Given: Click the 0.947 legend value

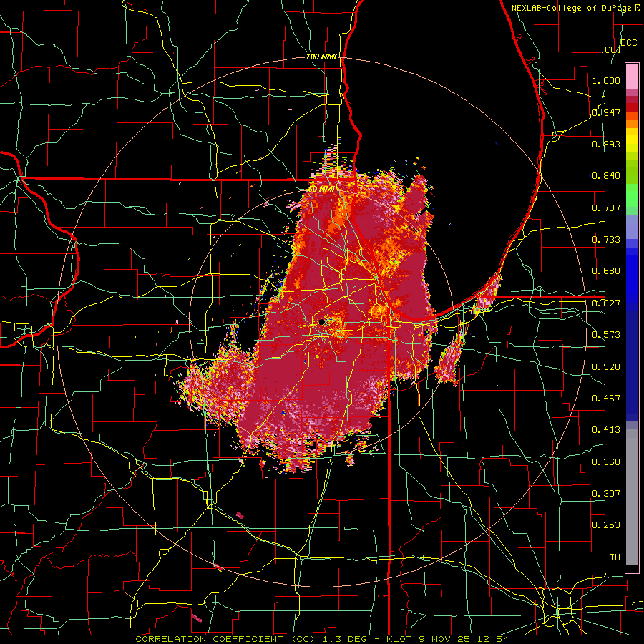Looking at the screenshot, I should (606, 112).
